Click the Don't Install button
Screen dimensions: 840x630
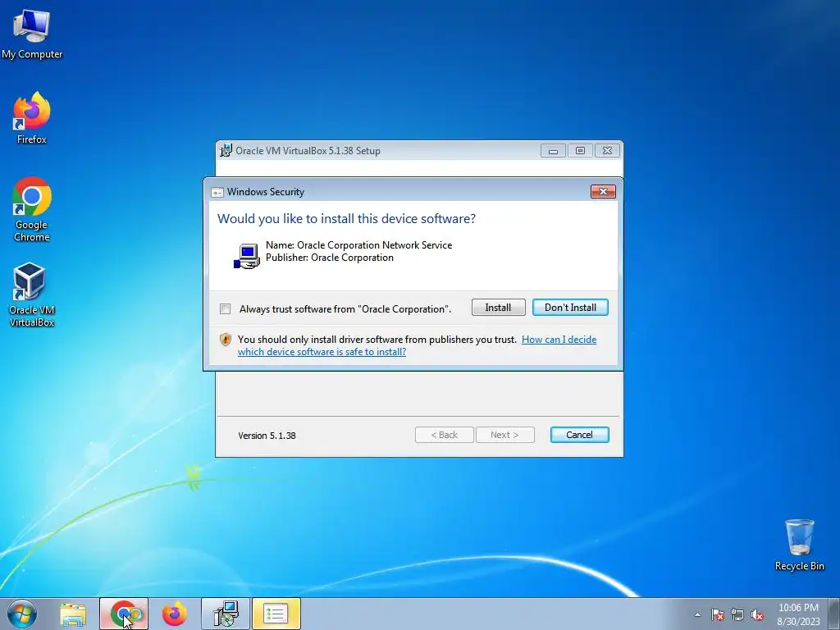pos(570,308)
